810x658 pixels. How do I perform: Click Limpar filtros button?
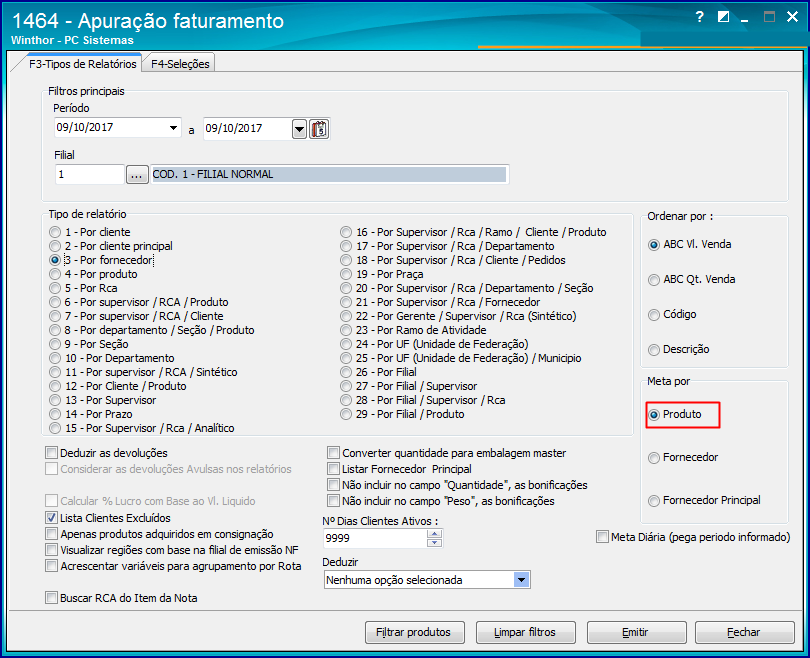[x=525, y=632]
